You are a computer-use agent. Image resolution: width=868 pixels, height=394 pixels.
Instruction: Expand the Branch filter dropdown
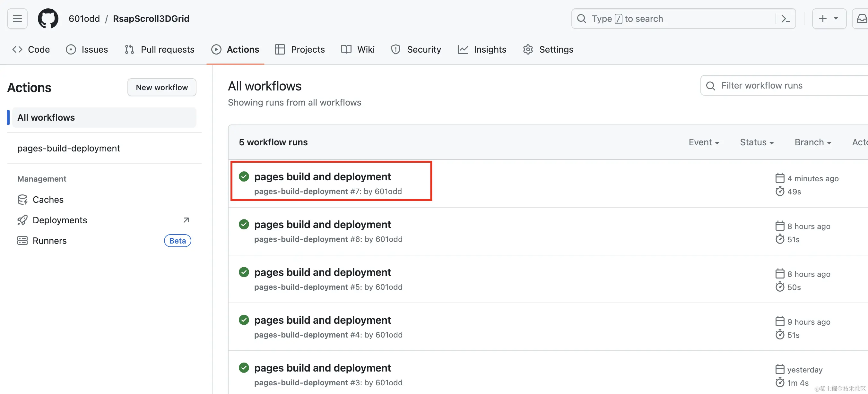[x=813, y=142]
